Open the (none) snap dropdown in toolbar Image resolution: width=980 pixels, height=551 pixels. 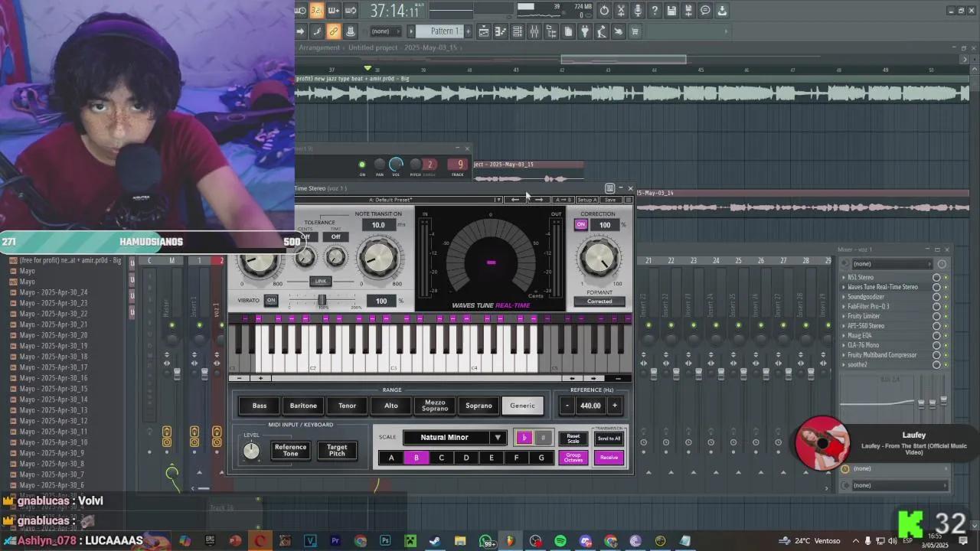pyautogui.click(x=385, y=31)
